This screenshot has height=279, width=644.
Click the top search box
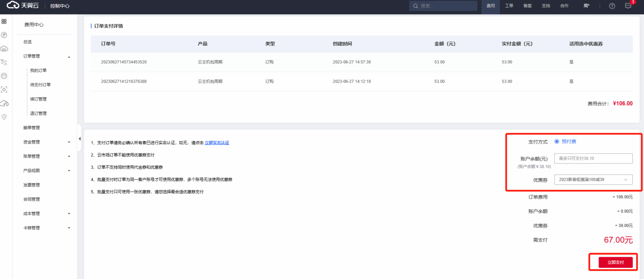(443, 6)
